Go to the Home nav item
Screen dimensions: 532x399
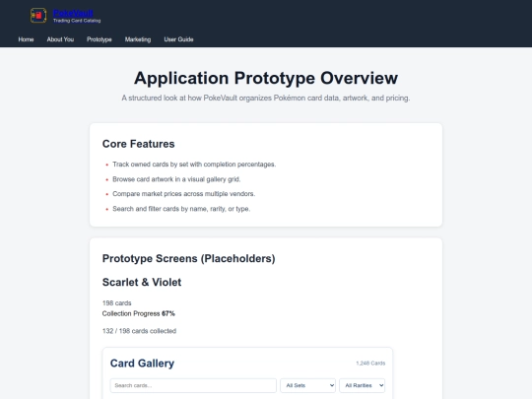[x=26, y=39]
